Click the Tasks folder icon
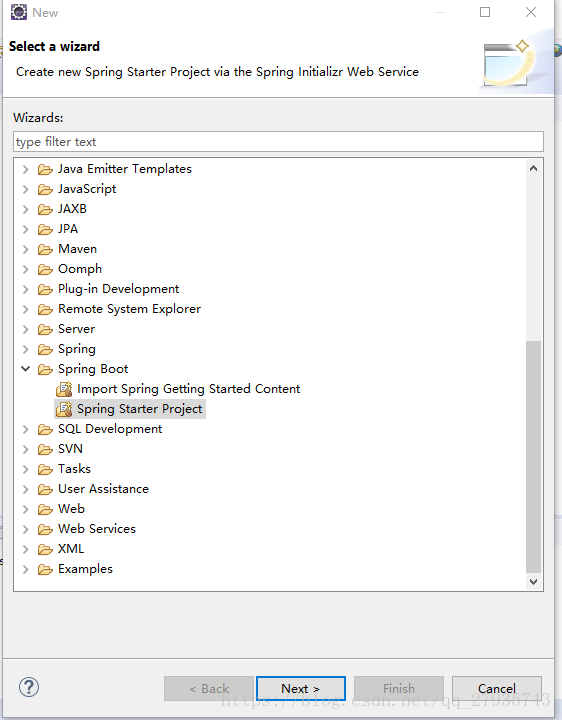The width and height of the screenshot is (562, 720). point(45,469)
